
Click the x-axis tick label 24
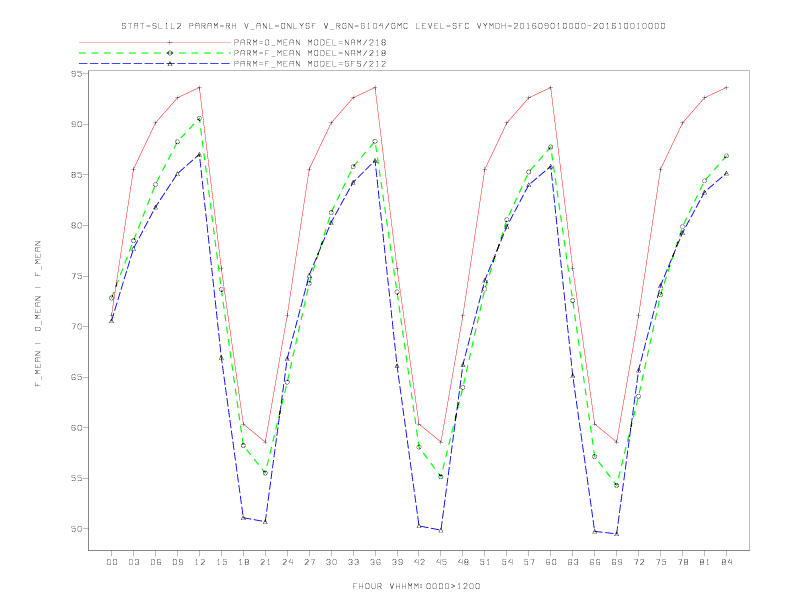(x=287, y=562)
